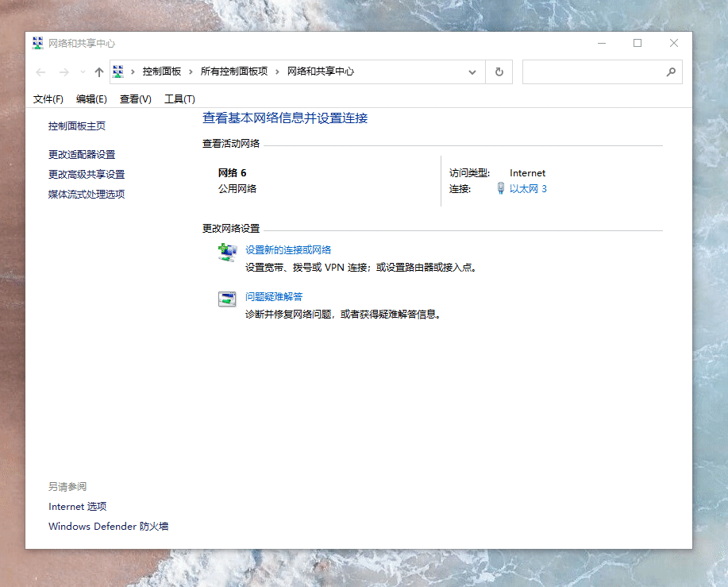Click the back arrow navigation icon
This screenshot has width=728, height=587.
[x=40, y=71]
